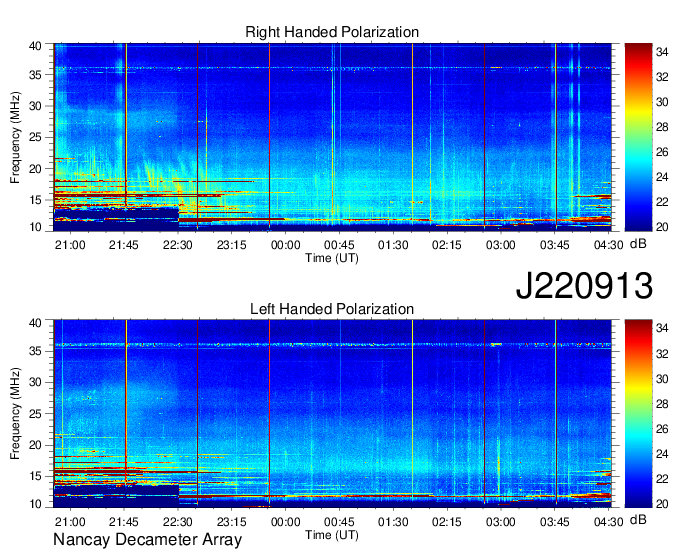Click the '20' frequency tick of Left Handed plot
680x552 pixels.
(x=35, y=445)
